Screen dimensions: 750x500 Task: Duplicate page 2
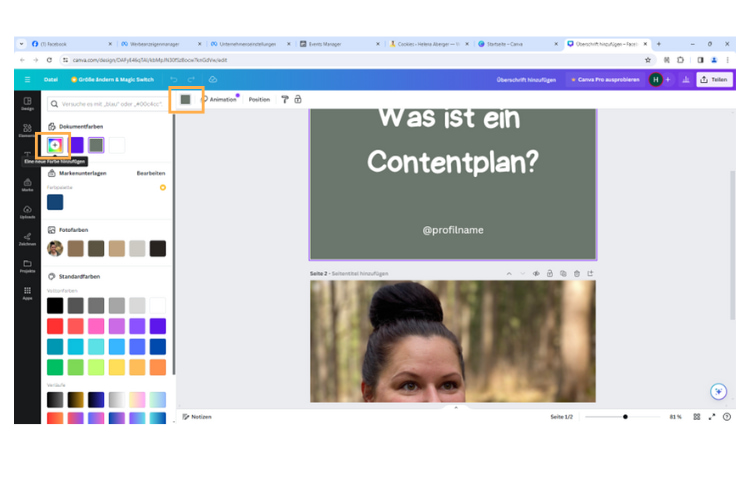point(563,273)
